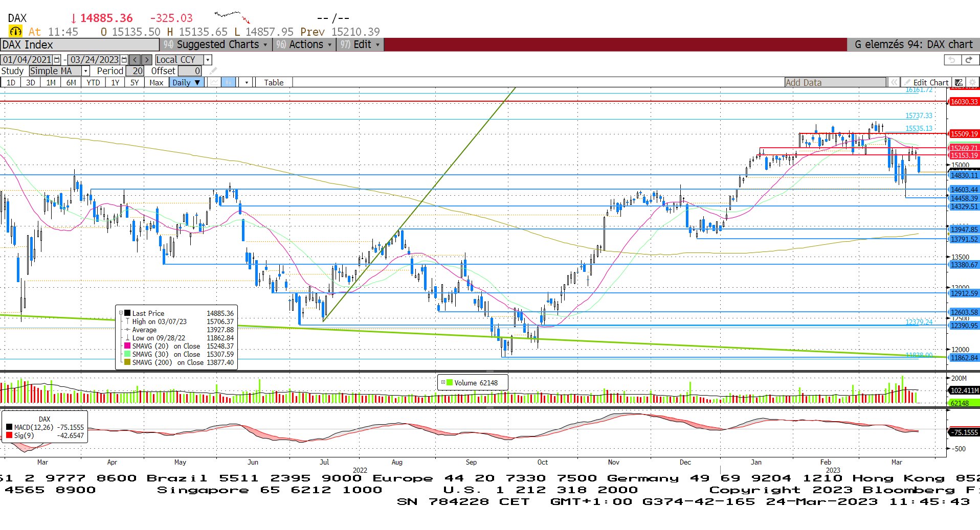This screenshot has height=530, width=980.
Task: Open the Local CCY currency dropdown
Action: pos(208,60)
